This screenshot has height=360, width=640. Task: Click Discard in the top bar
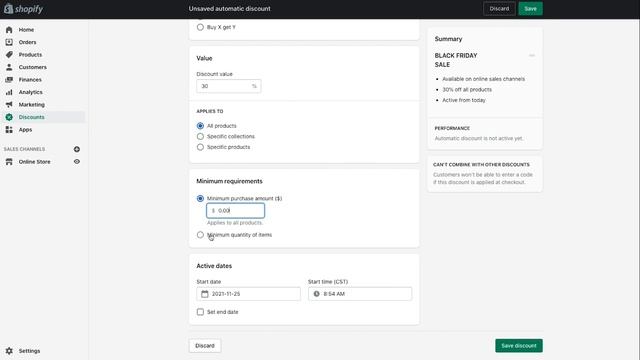[x=499, y=9]
